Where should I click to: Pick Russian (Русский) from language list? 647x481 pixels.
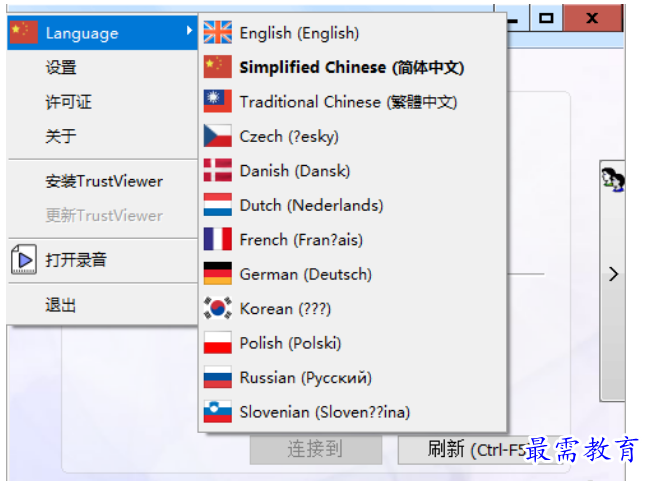click(305, 378)
